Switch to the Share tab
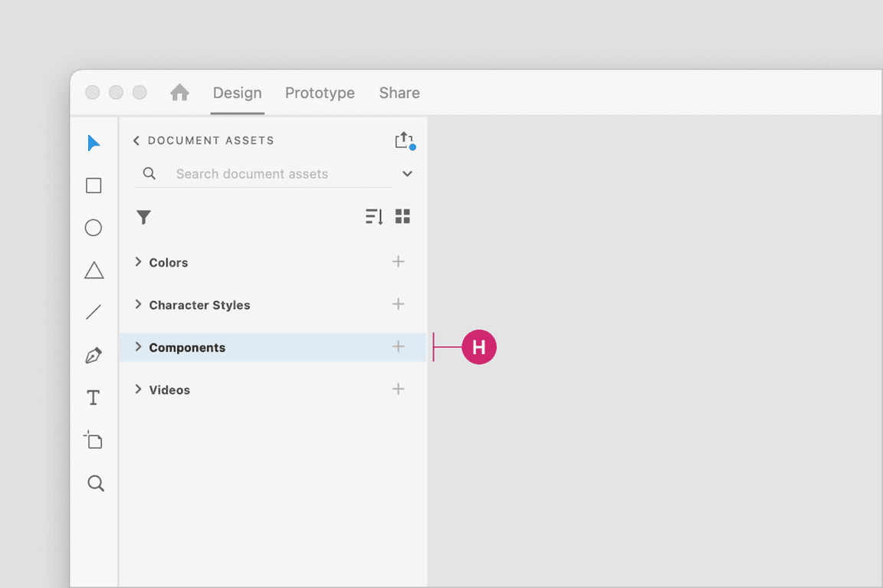The width and height of the screenshot is (883, 588). coord(399,93)
